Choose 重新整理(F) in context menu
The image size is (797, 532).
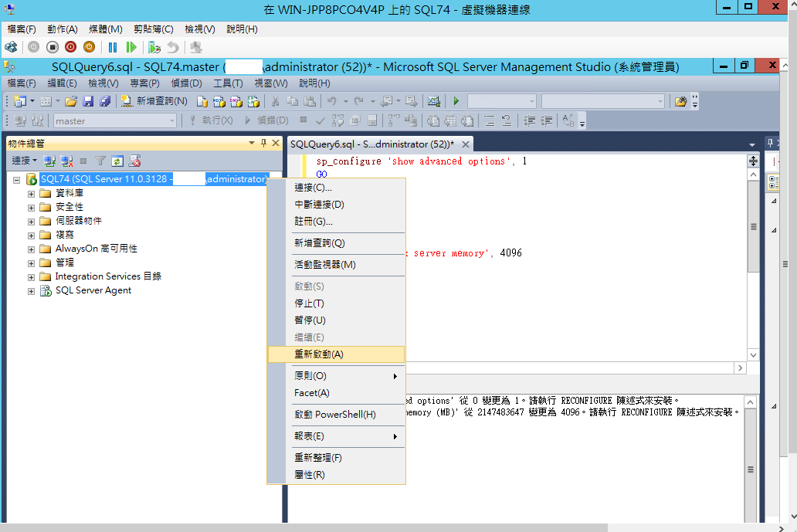point(336,458)
